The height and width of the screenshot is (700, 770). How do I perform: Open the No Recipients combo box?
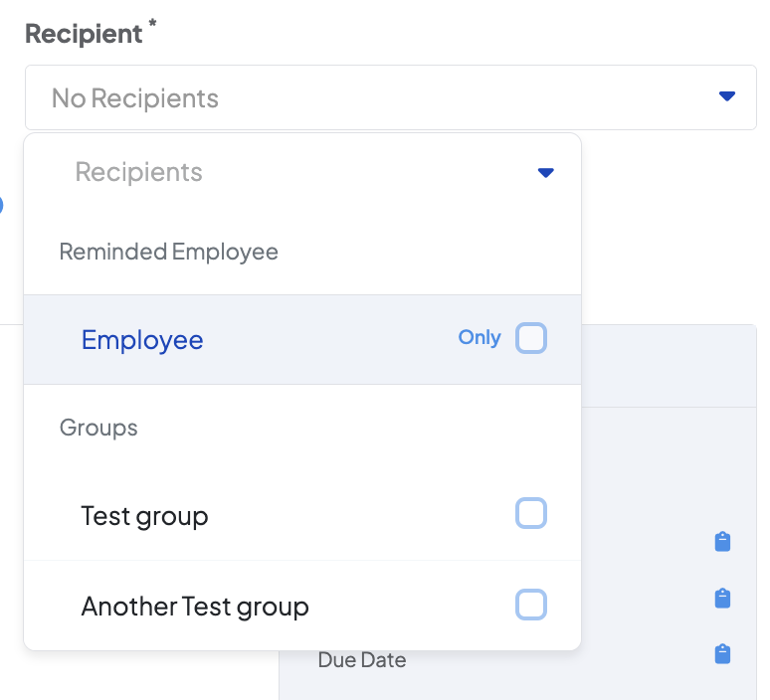coord(378,97)
